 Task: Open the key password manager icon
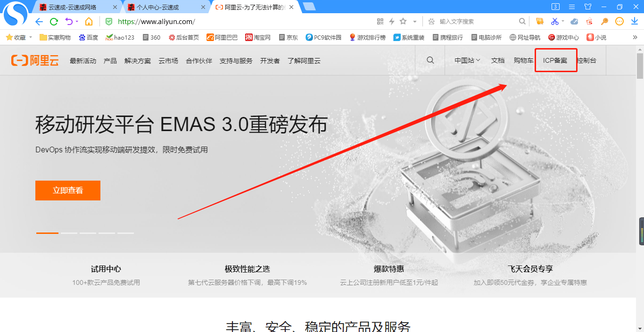[604, 22]
